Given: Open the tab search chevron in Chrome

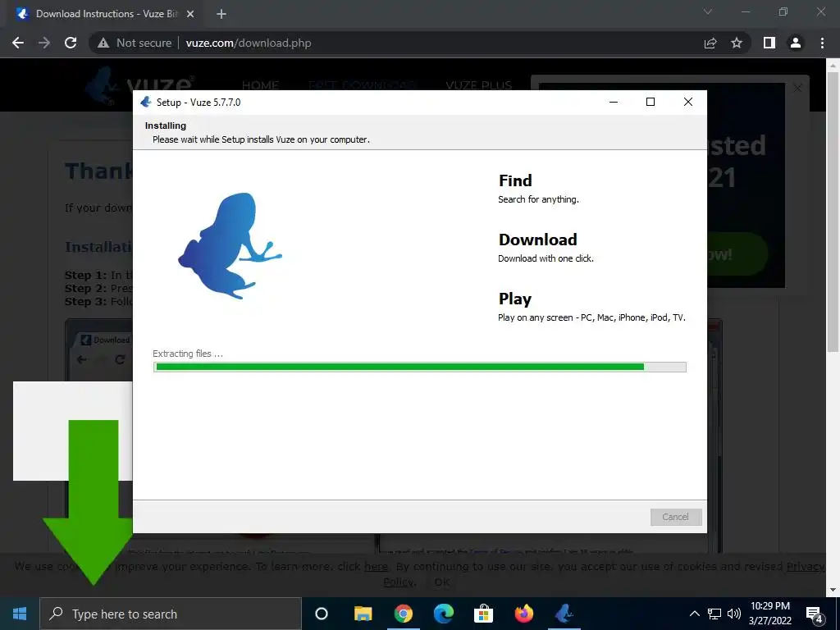Looking at the screenshot, I should click(x=708, y=11).
